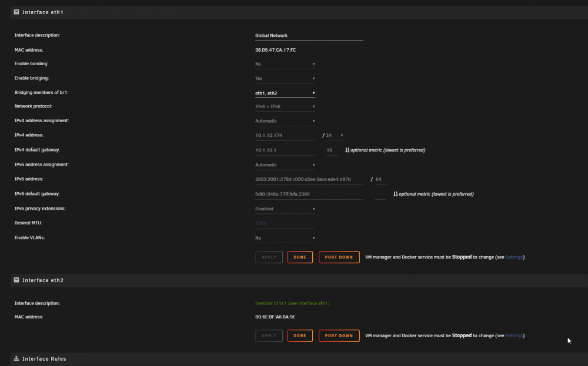The width and height of the screenshot is (588, 366).
Task: Open the IPv4 subnet mask /24 dropdown
Action: point(335,135)
